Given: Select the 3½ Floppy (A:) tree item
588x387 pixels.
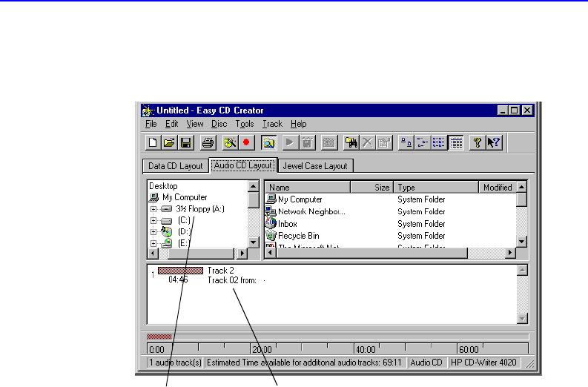Looking at the screenshot, I should pos(200,209).
